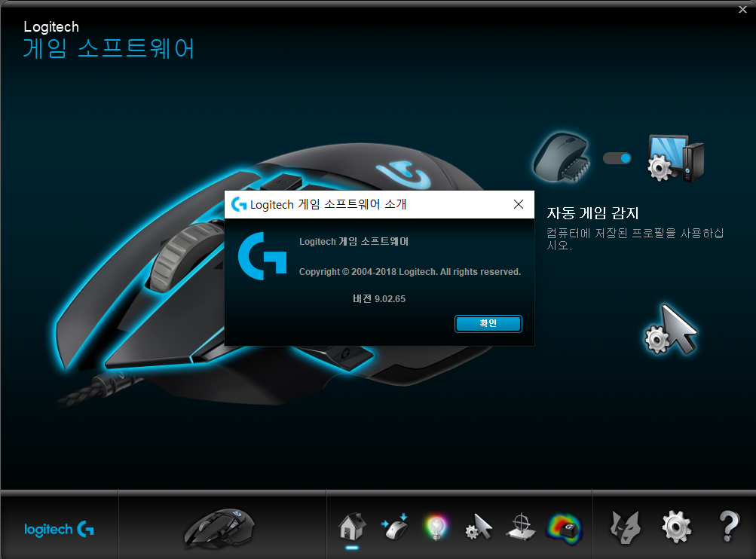The image size is (756, 559).
Task: Close the Logitech 게임 소프트웨어 소개 dialog
Action: click(x=519, y=204)
